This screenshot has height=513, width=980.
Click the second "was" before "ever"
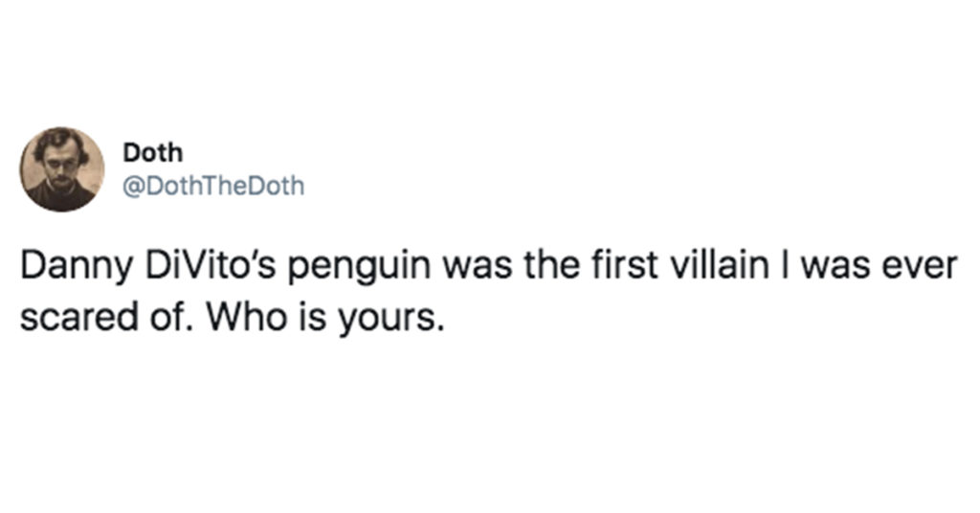(835, 266)
